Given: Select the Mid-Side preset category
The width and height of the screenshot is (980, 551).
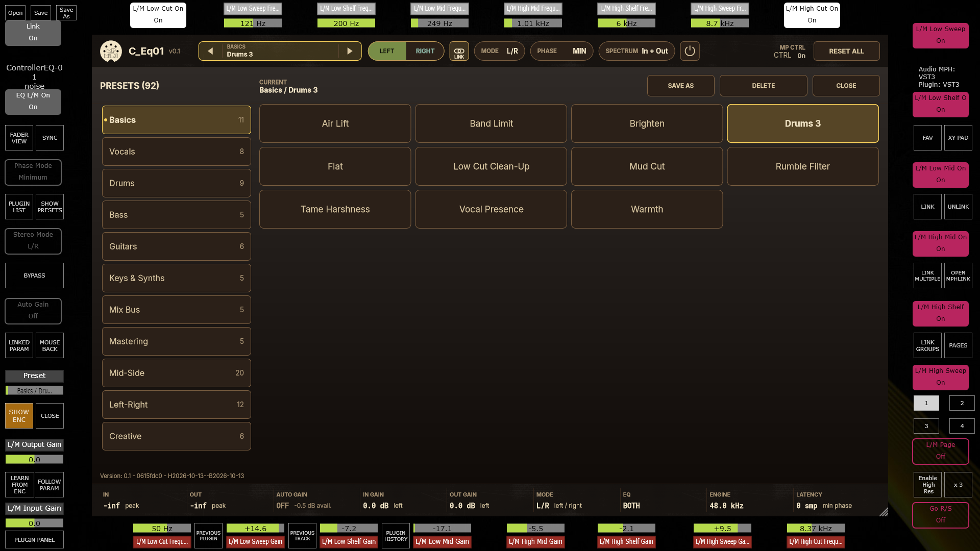Looking at the screenshot, I should [x=177, y=373].
